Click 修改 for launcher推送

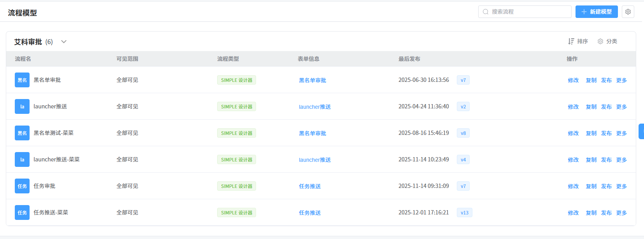click(573, 107)
